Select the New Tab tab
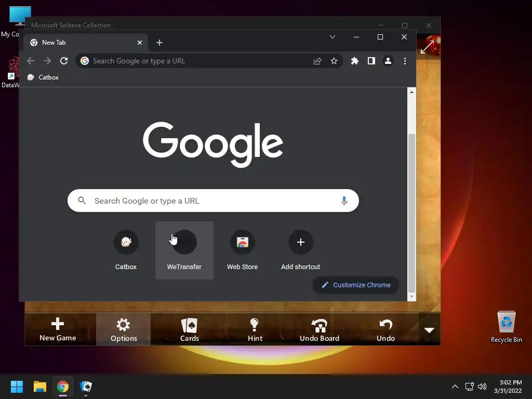 coord(86,43)
